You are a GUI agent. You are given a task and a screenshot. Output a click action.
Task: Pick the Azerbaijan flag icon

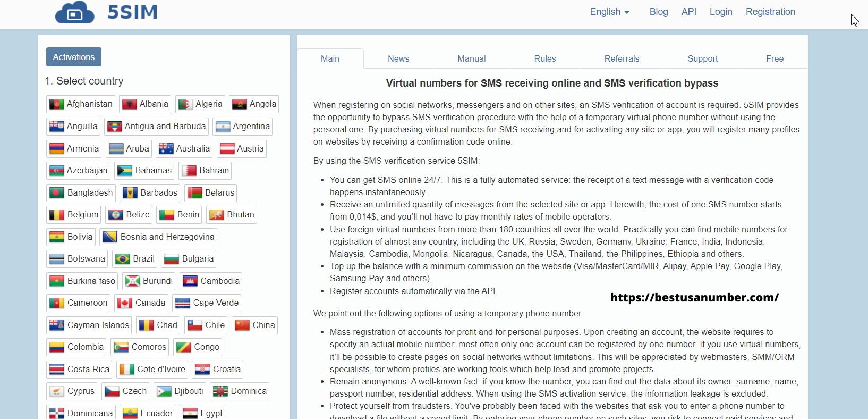[56, 171]
